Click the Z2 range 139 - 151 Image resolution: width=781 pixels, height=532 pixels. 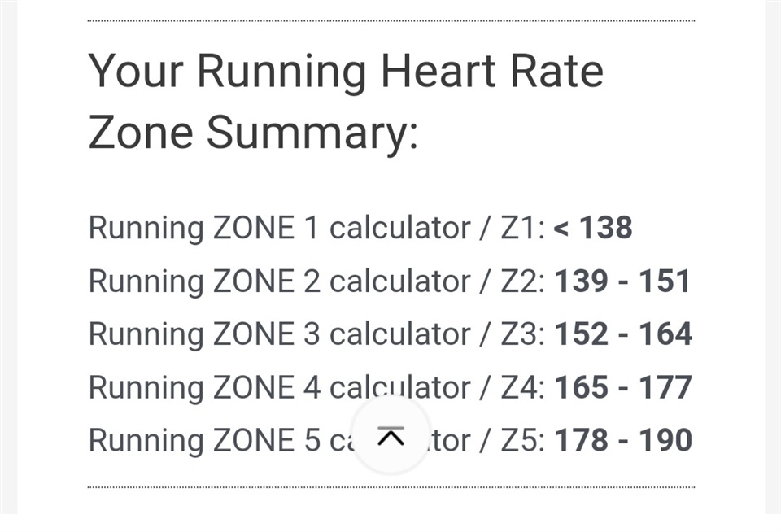tap(622, 281)
